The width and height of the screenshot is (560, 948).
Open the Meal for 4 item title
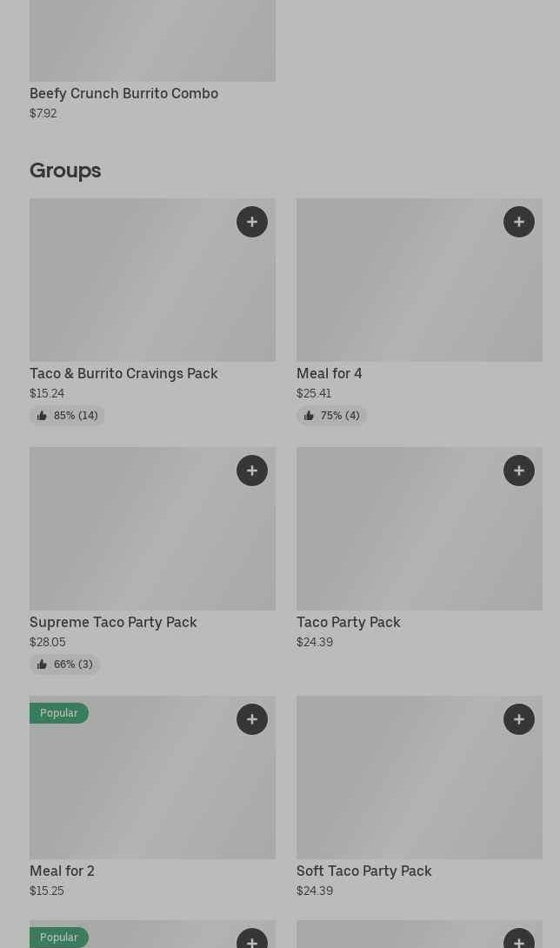329,373
